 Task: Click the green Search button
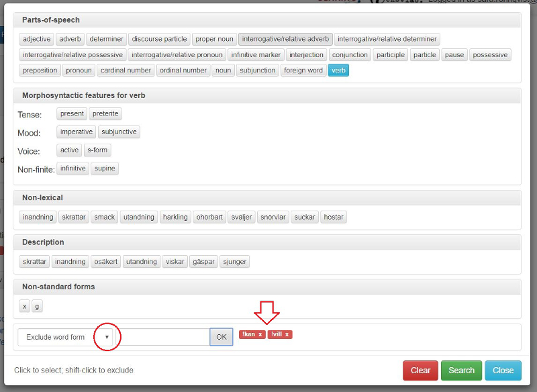[x=461, y=371]
